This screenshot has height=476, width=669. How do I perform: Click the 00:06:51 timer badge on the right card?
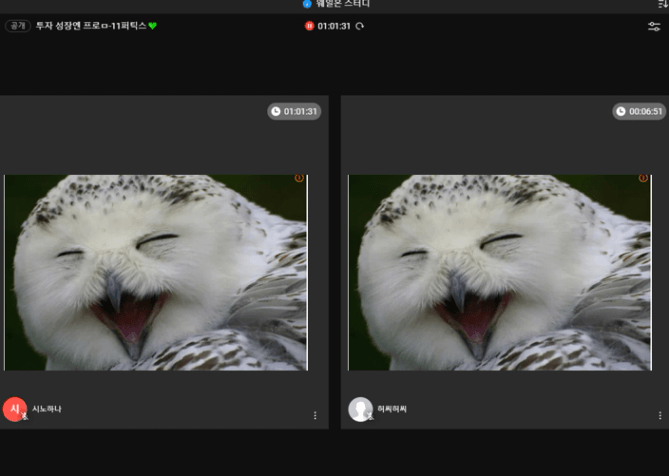point(639,112)
